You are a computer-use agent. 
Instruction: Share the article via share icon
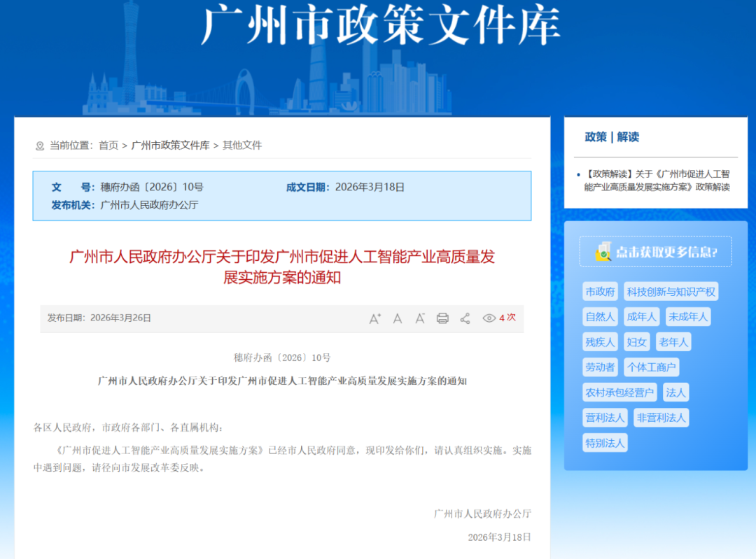coord(465,318)
